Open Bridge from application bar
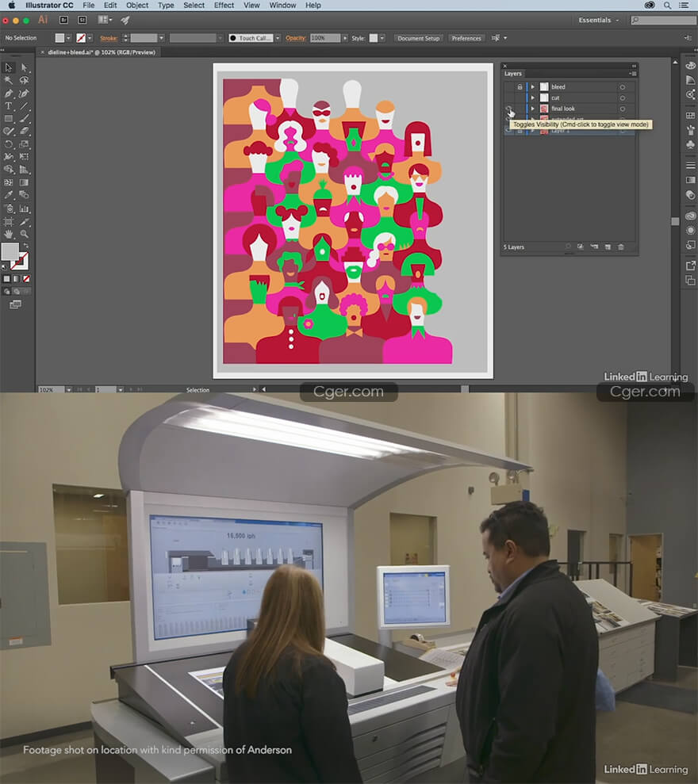 [x=63, y=20]
